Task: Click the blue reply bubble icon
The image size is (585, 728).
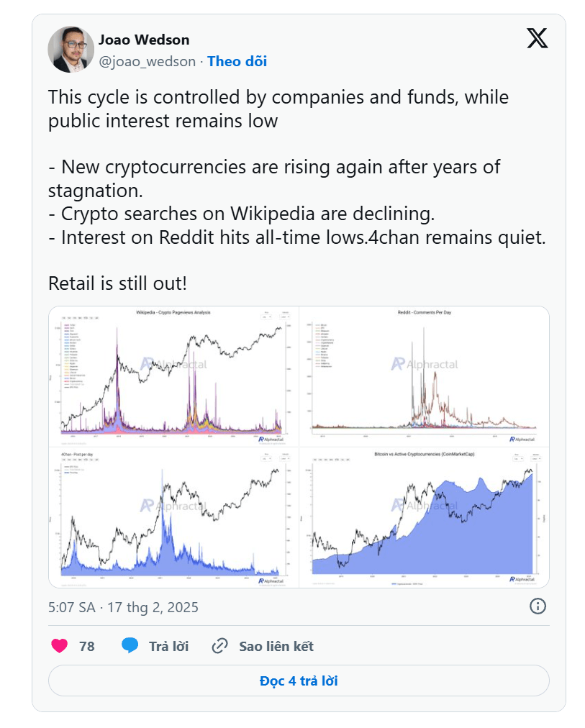Action: pos(130,646)
